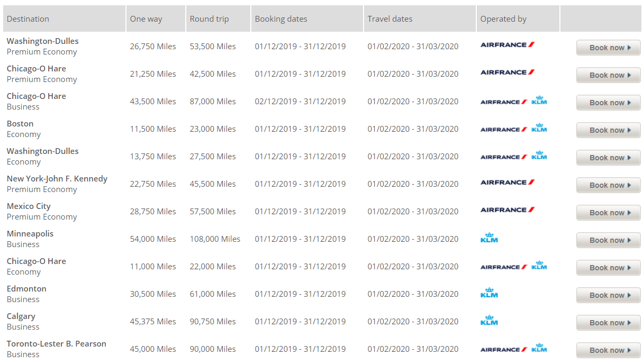Viewport: 643px width, 364px height.
Task: Click the Air France logo in Mexico City row
Action: click(x=507, y=210)
